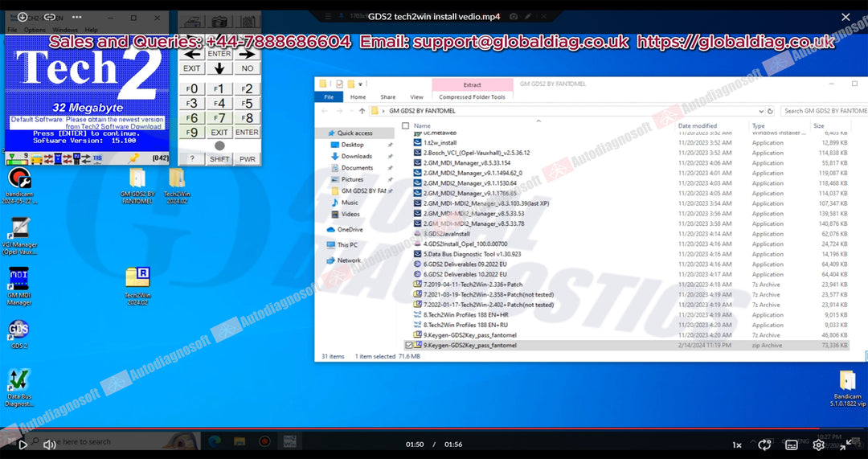Sort by the Date modified column header
Screen dimensions: 868x459
[698, 125]
